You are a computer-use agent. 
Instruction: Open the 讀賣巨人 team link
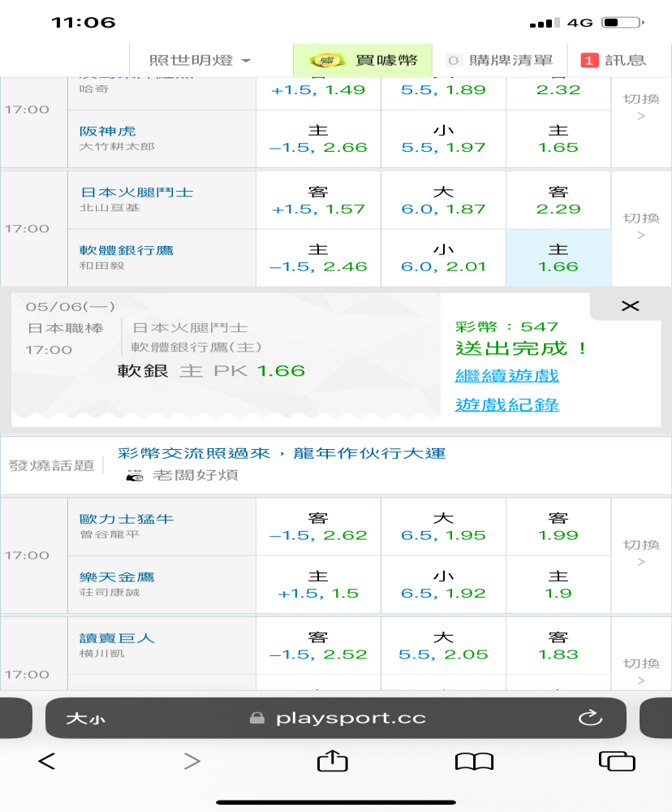pyautogui.click(x=117, y=638)
